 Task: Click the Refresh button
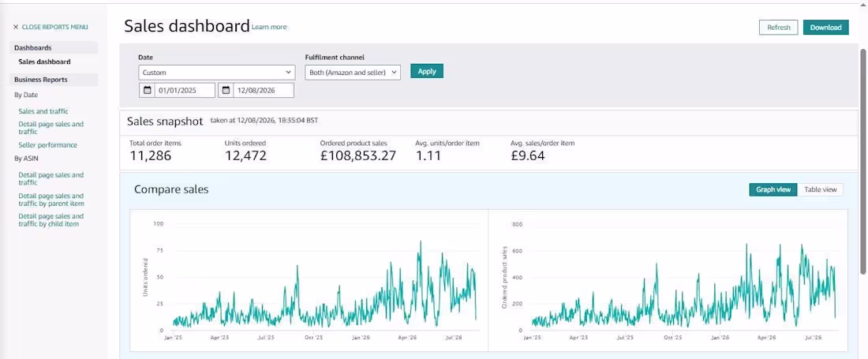tap(779, 28)
